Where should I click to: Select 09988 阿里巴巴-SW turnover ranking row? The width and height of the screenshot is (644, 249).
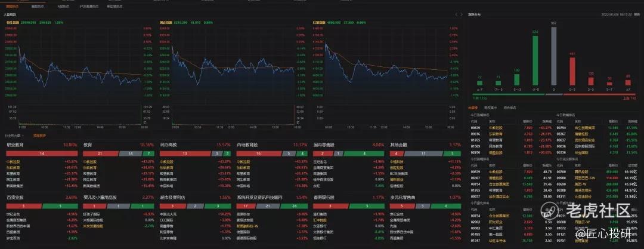(597, 177)
